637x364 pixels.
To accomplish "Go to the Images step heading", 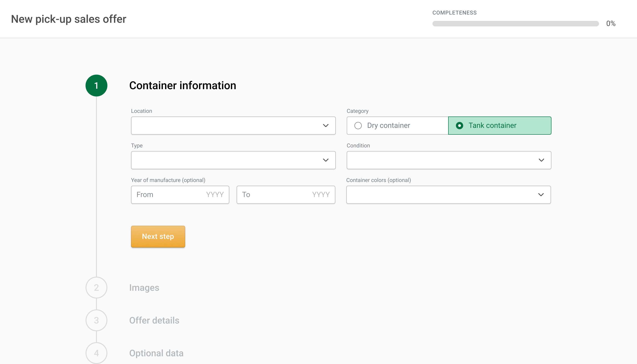I will pos(144,288).
